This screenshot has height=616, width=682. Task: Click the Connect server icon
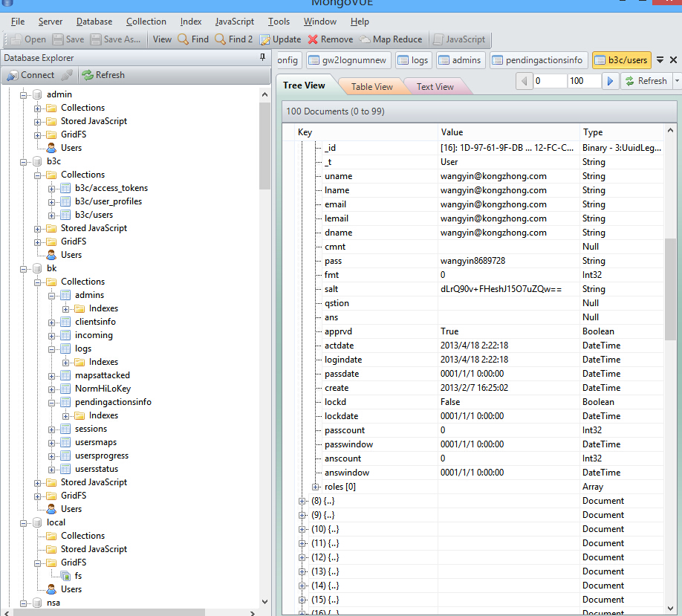point(13,75)
